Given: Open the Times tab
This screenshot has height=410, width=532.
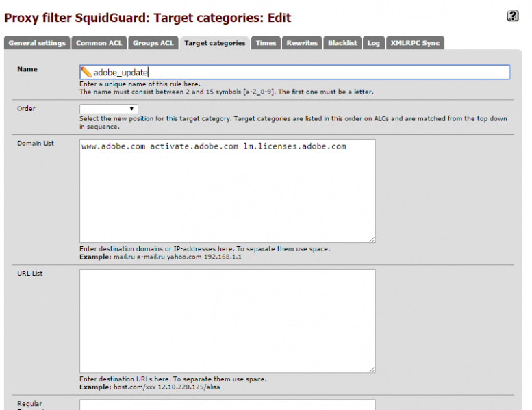Looking at the screenshot, I should (266, 43).
